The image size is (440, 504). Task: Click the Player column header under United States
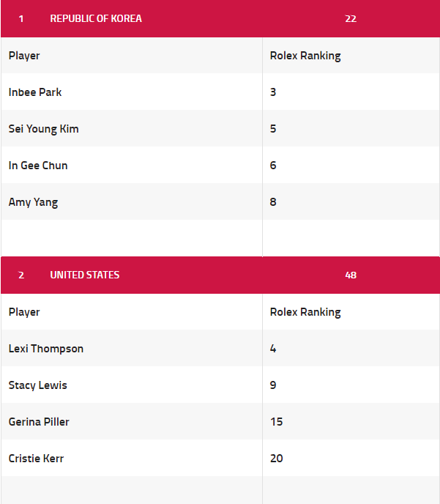(24, 312)
